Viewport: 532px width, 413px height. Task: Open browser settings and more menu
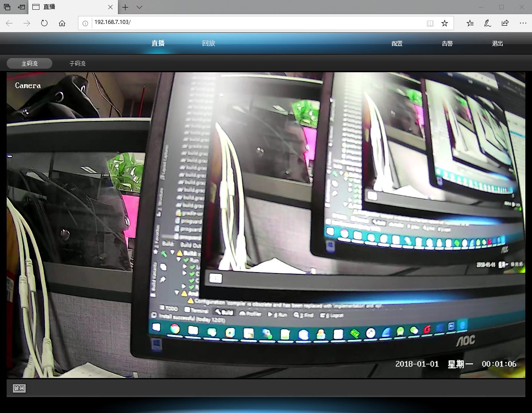[x=522, y=23]
